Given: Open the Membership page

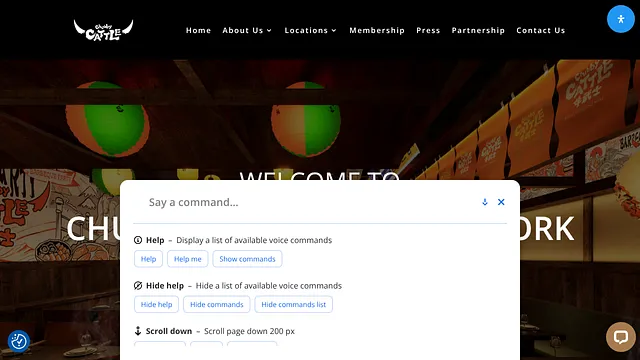Looking at the screenshot, I should [x=377, y=30].
